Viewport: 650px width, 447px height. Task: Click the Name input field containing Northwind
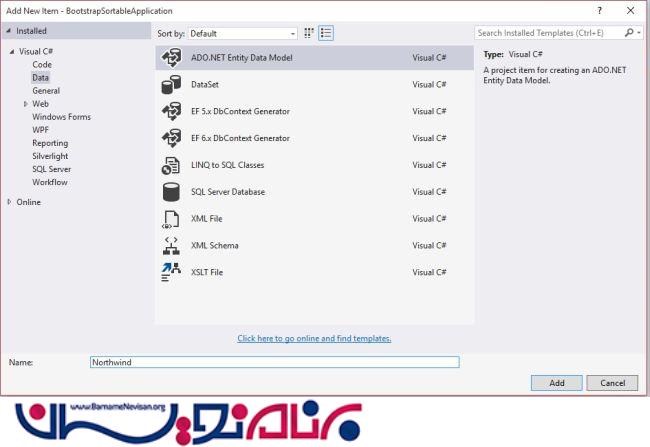coord(274,362)
